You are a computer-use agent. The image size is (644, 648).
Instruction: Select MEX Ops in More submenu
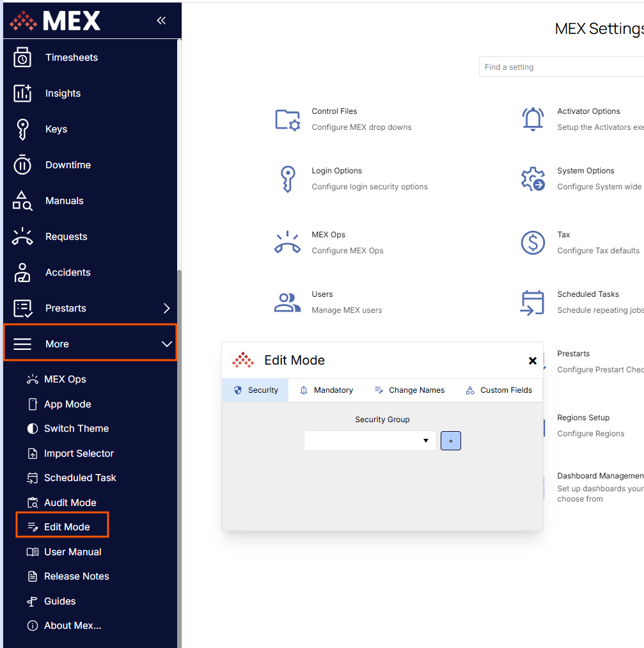click(x=65, y=379)
